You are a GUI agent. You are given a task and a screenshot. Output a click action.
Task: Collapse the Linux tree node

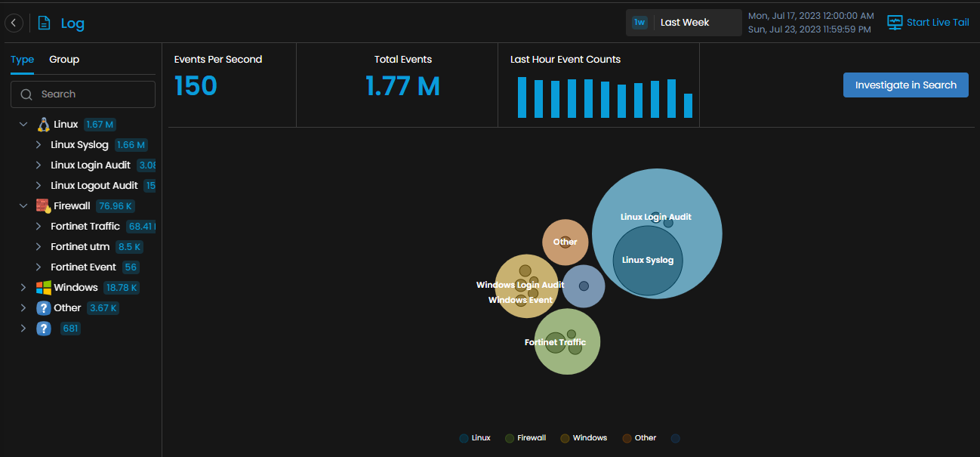23,125
